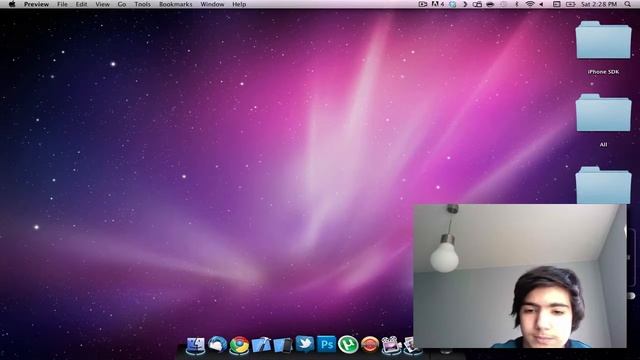Open Spotlight search magnifier
This screenshot has height=360, width=640.
point(627,4)
